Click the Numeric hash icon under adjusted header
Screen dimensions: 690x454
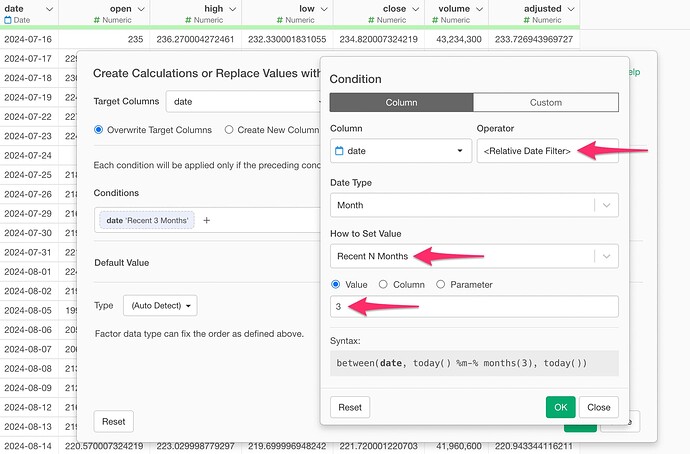click(527, 20)
